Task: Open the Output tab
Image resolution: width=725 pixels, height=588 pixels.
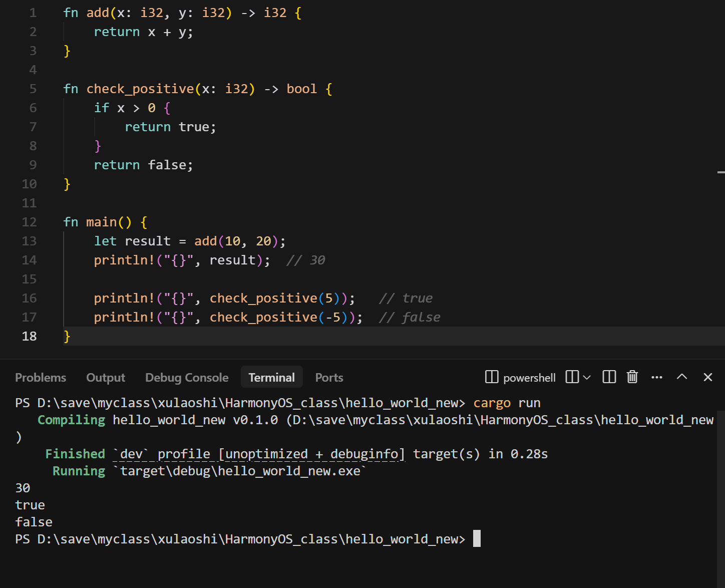Action: click(106, 378)
